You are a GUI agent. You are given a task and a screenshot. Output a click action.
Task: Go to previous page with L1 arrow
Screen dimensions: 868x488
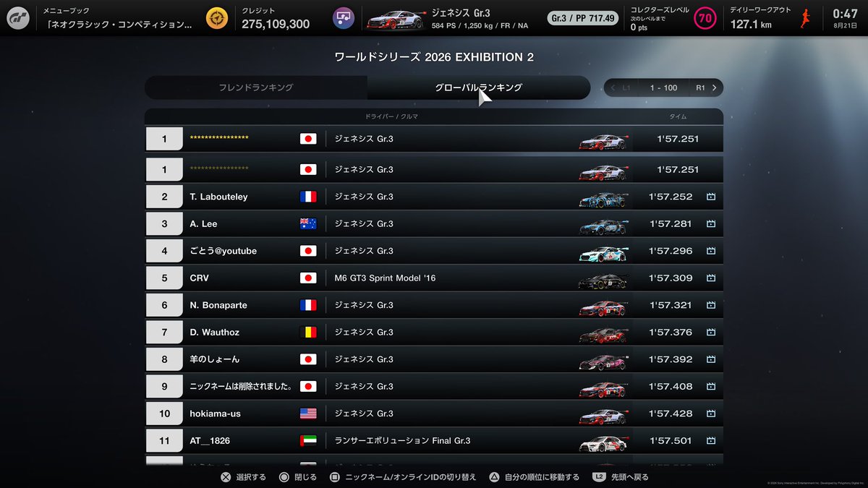point(621,87)
